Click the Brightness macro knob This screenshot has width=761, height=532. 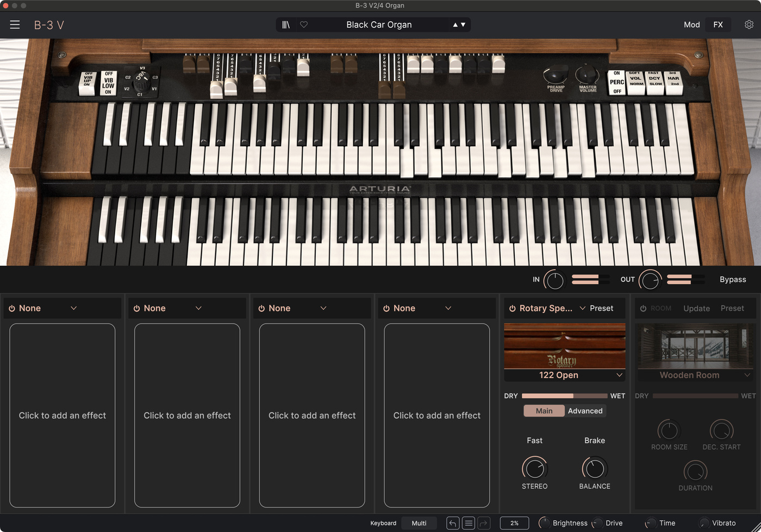click(x=544, y=523)
